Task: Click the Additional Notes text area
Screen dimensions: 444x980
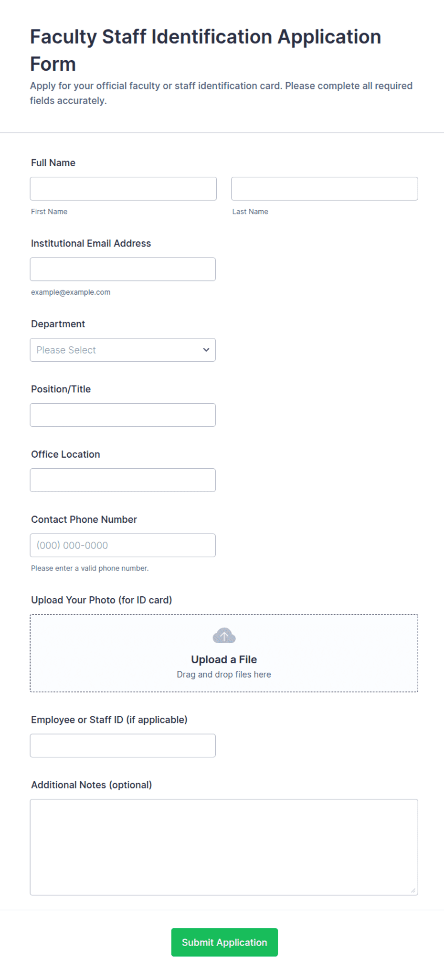Action: point(224,847)
